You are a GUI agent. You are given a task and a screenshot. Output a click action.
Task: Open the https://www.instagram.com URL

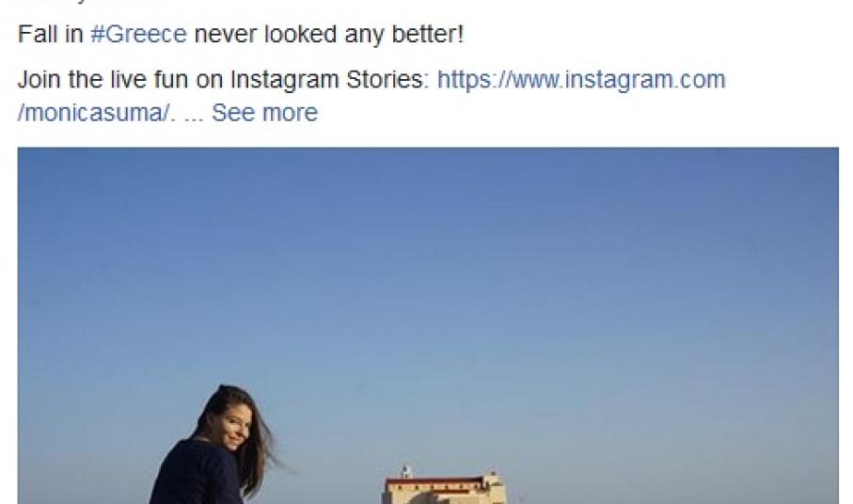coord(581,80)
